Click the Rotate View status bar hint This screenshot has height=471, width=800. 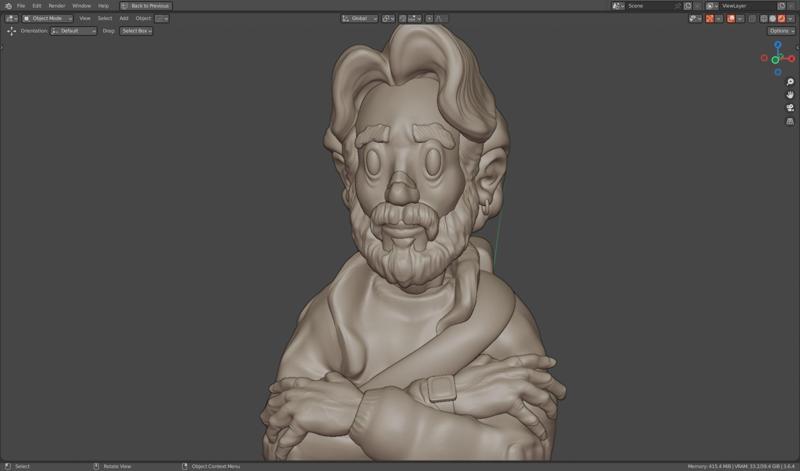112,466
